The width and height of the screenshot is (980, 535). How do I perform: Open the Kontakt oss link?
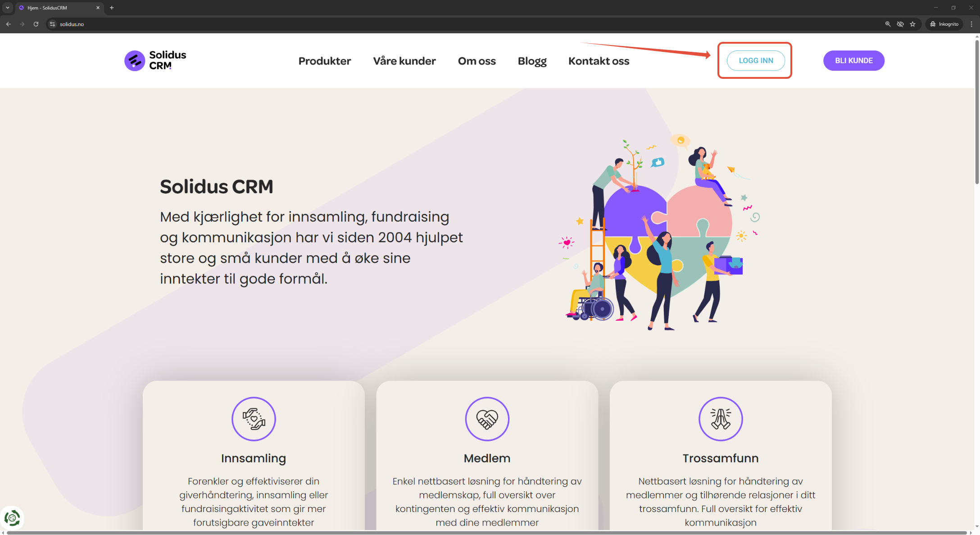click(599, 61)
